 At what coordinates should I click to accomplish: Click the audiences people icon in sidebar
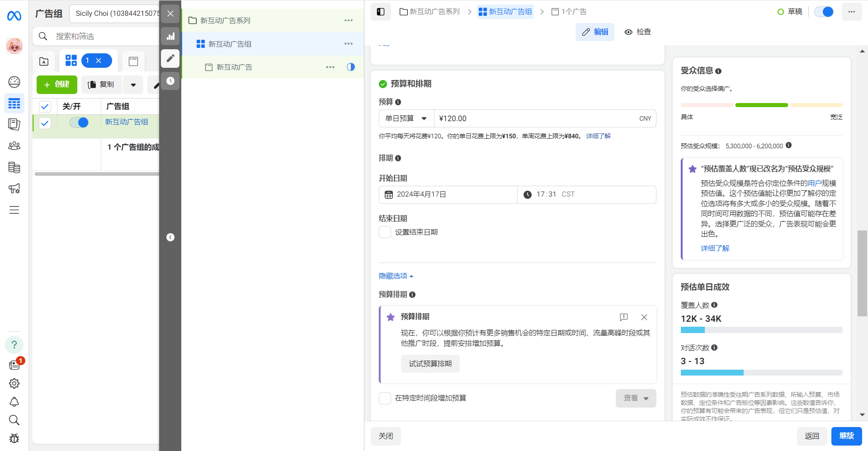pos(14,146)
